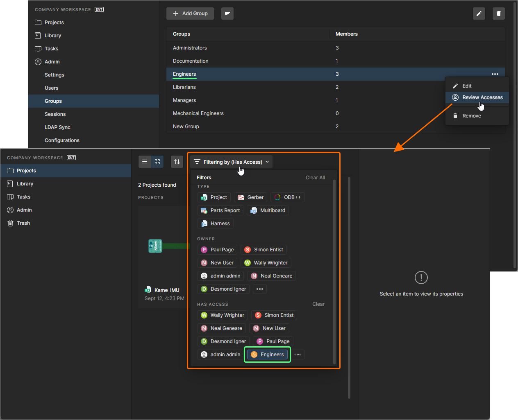Toggle Wally Wrighter owner filter
Screen dimensions: 518x420
tap(266, 263)
